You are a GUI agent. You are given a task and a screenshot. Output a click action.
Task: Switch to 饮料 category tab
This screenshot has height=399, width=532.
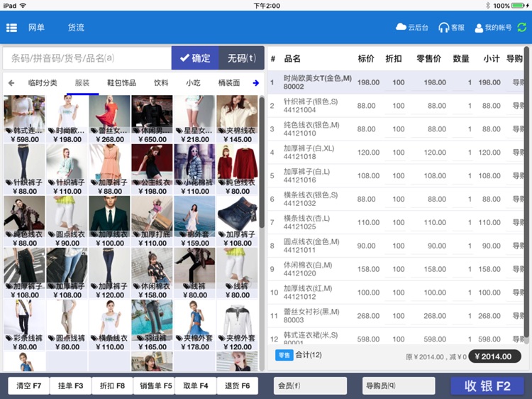(161, 83)
